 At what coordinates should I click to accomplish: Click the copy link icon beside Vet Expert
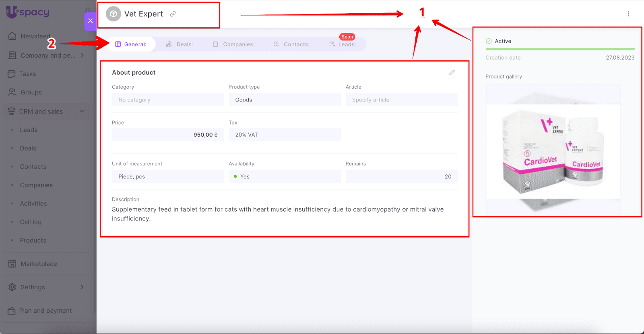coord(173,14)
